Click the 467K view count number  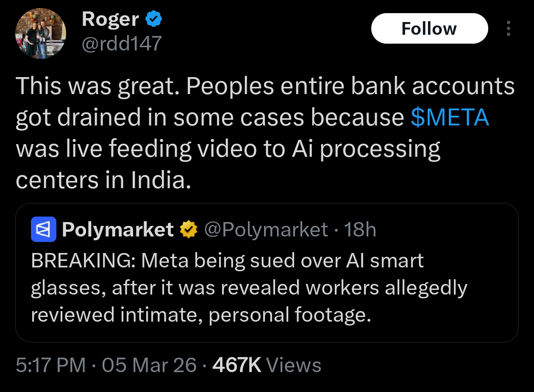click(x=236, y=365)
